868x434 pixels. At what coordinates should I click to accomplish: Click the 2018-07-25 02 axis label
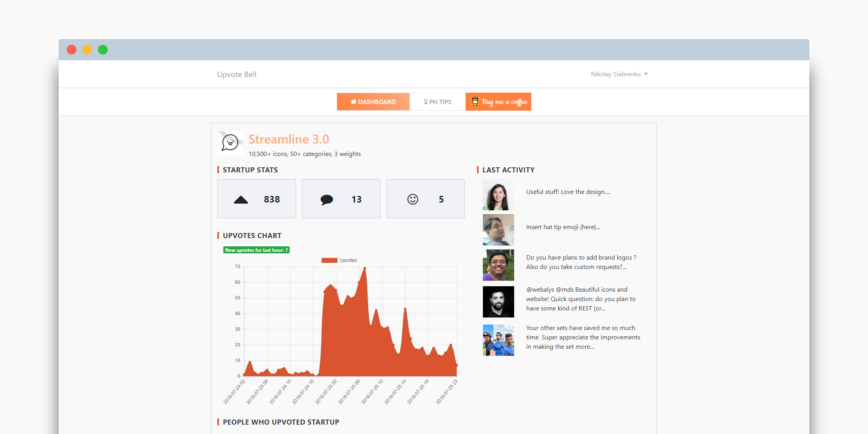tap(326, 392)
